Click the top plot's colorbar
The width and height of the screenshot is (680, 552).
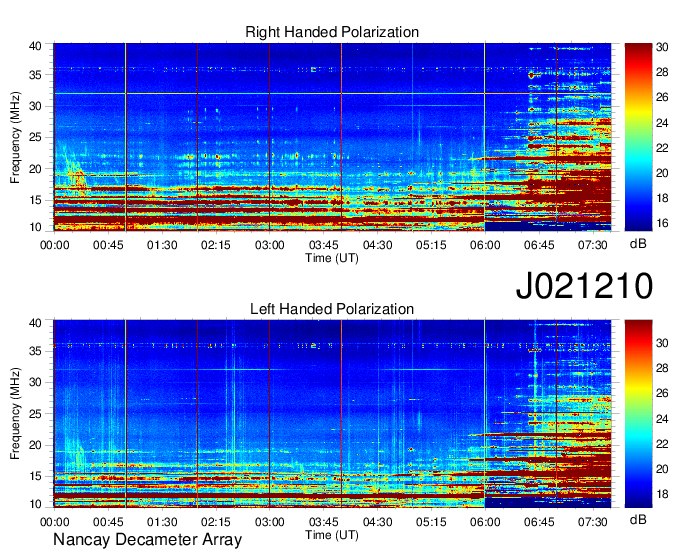(x=638, y=137)
